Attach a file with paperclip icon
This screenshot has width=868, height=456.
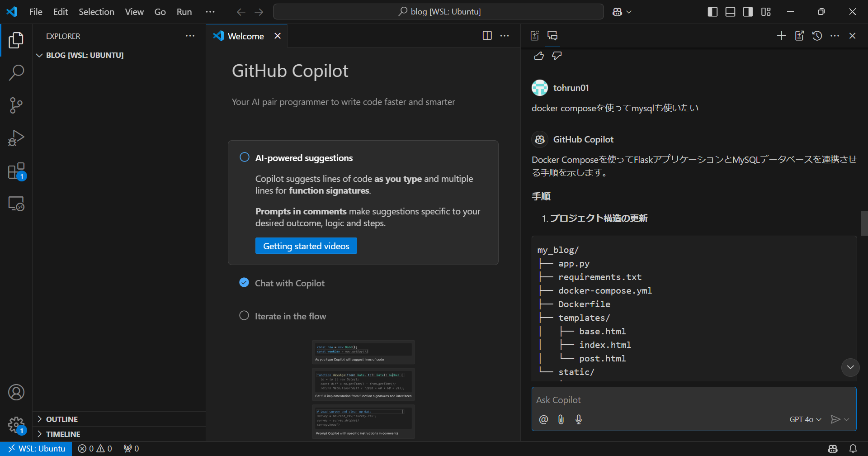(x=561, y=419)
